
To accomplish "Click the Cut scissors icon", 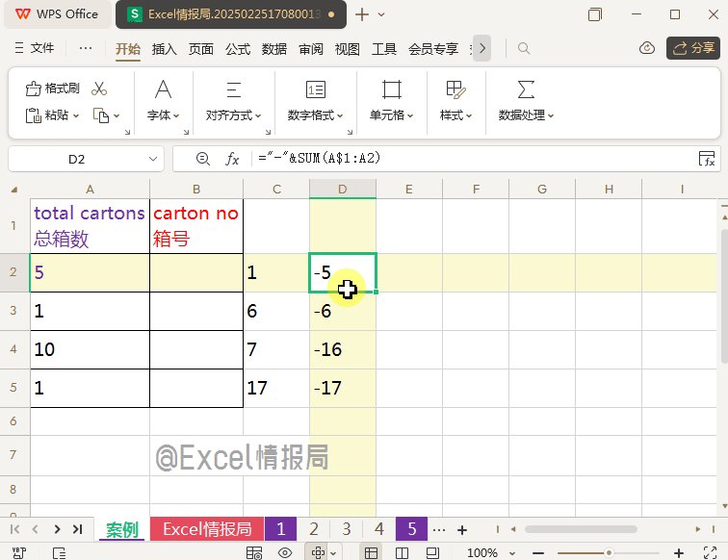I will click(x=99, y=89).
